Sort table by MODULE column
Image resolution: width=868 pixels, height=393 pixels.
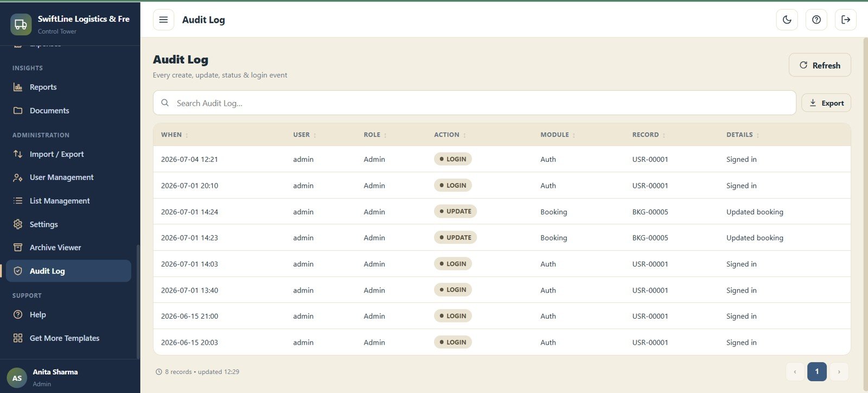(x=558, y=135)
